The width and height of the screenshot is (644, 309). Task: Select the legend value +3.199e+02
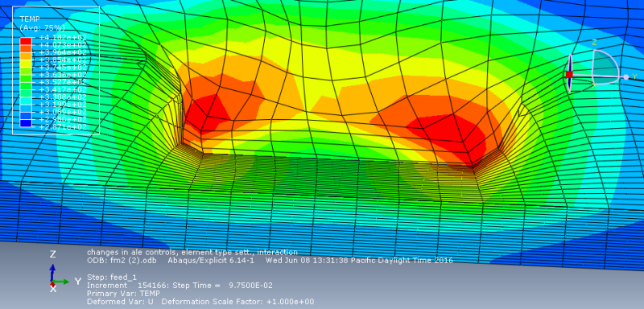[63, 105]
